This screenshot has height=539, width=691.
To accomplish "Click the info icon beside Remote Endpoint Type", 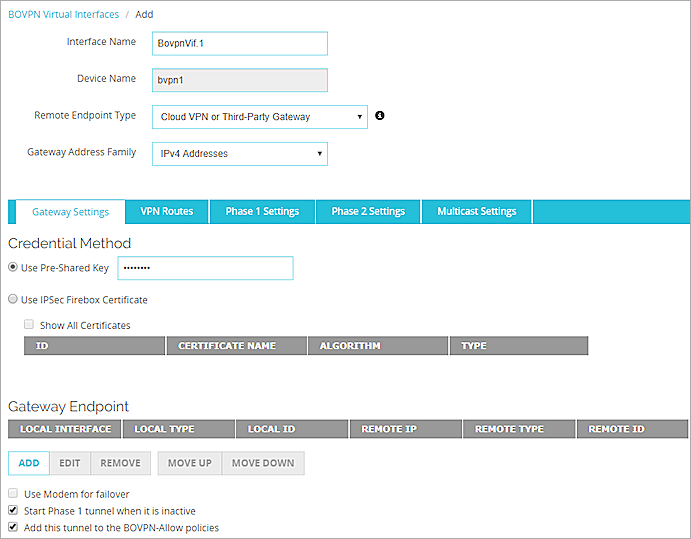I will tap(380, 116).
